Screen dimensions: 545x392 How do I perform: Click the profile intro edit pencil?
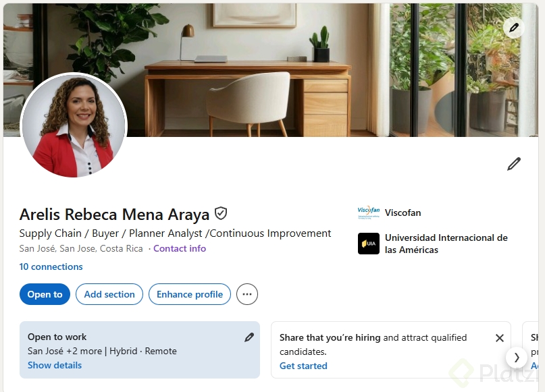coord(514,164)
